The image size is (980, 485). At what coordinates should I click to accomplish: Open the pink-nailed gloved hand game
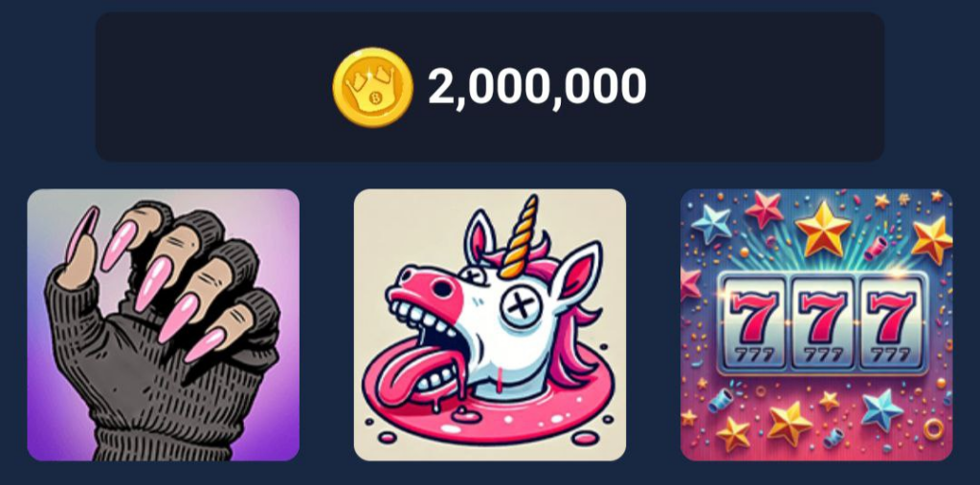(163, 325)
